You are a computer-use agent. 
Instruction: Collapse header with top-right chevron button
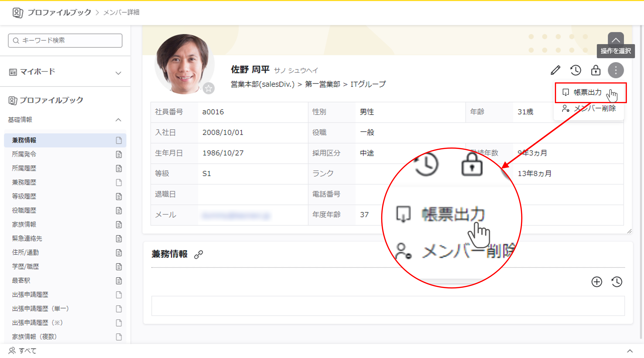615,40
